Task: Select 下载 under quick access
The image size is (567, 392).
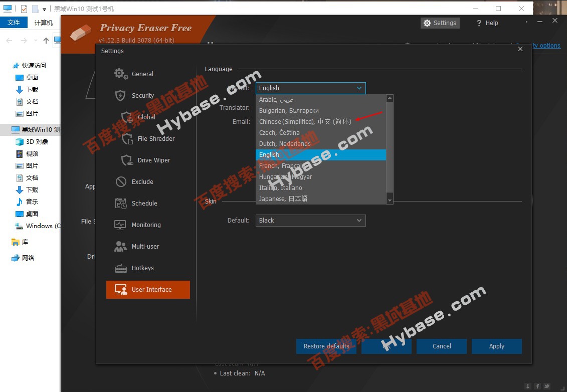Action: click(x=27, y=89)
